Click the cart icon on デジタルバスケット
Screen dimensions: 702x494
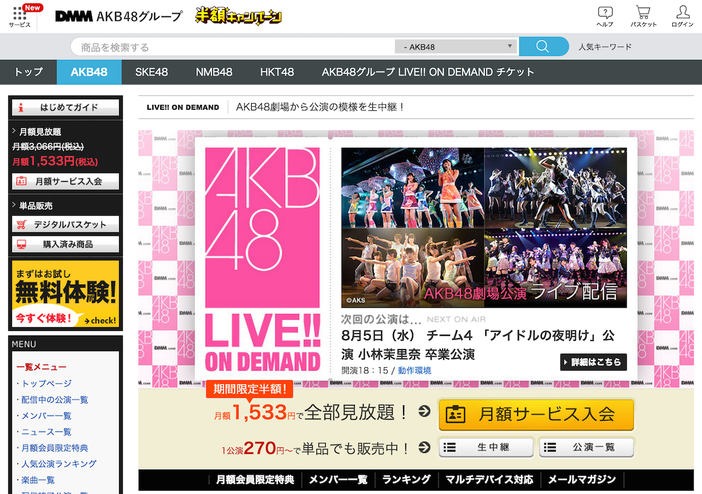point(21,224)
